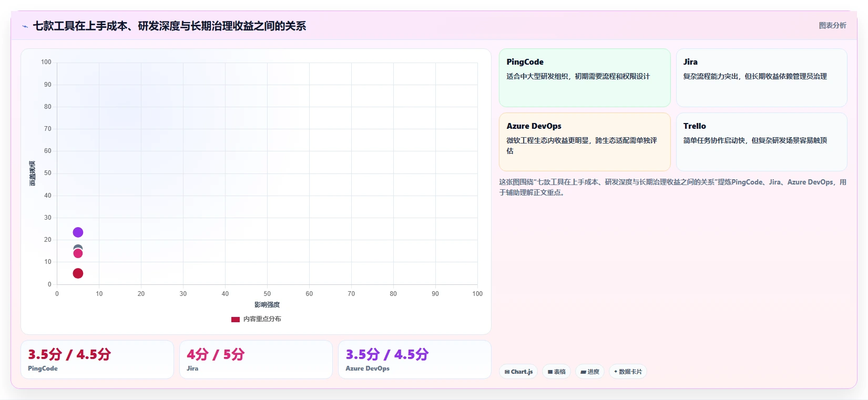Click the 内容重点分布 legend label

(262, 319)
